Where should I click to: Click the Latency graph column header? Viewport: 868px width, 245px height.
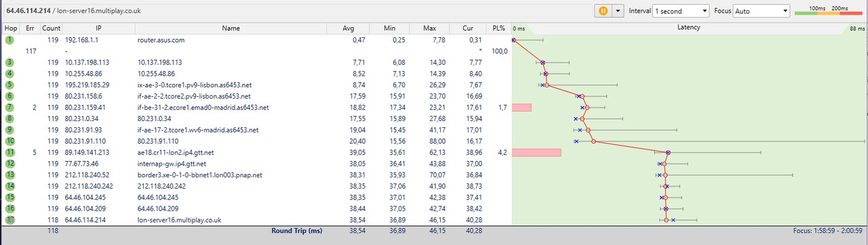688,28
